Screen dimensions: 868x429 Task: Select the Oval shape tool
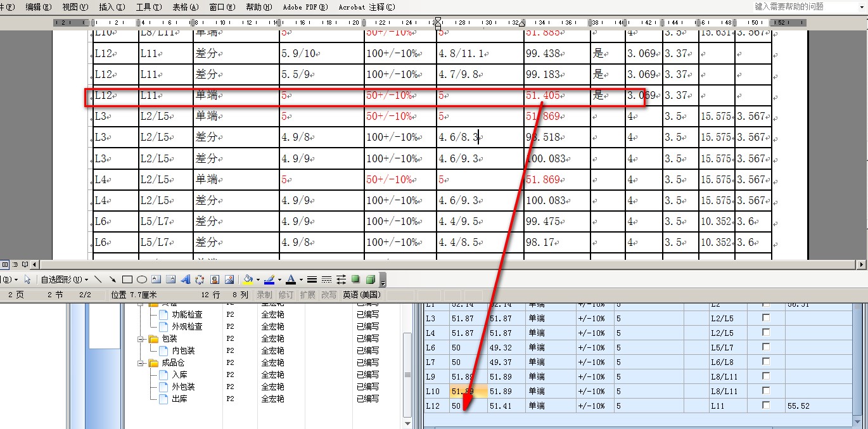coord(141,279)
